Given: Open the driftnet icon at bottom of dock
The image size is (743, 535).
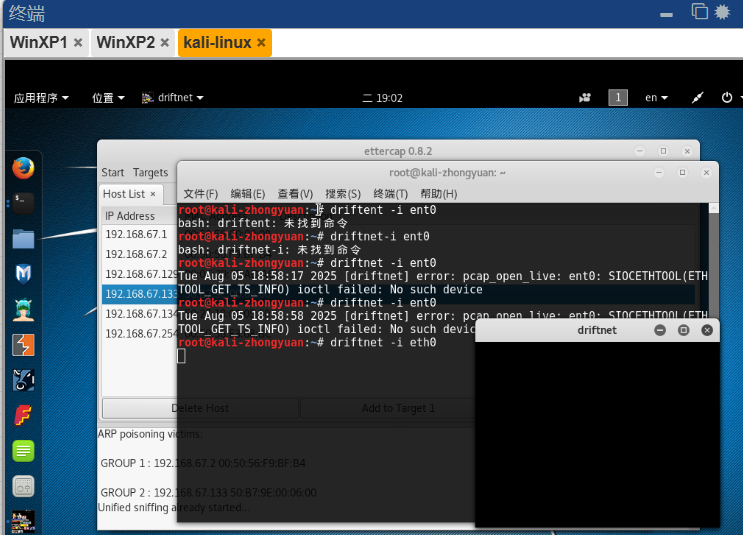Looking at the screenshot, I should [23, 521].
